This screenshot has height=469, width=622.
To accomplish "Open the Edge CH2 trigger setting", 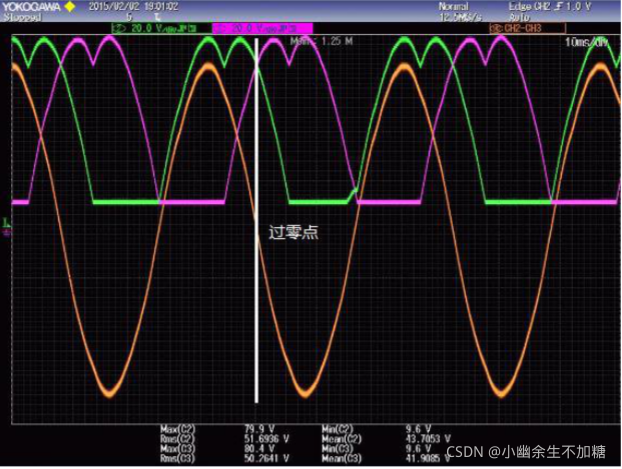I will tap(550, 6).
